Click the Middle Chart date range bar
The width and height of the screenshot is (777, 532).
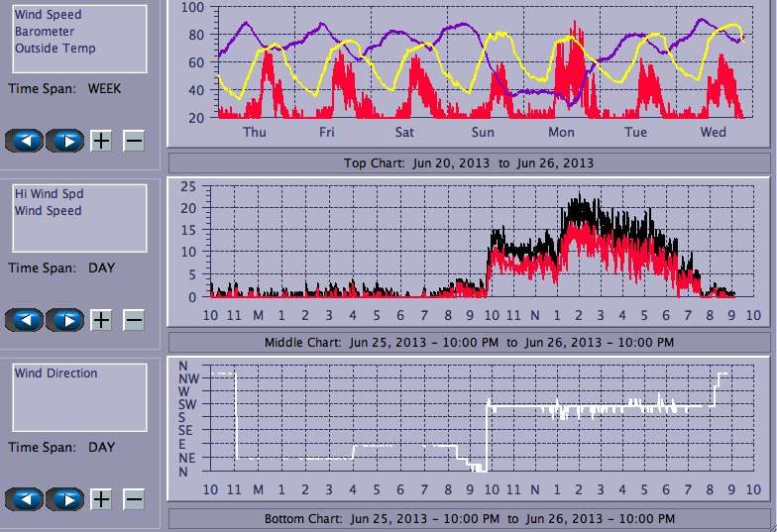469,342
